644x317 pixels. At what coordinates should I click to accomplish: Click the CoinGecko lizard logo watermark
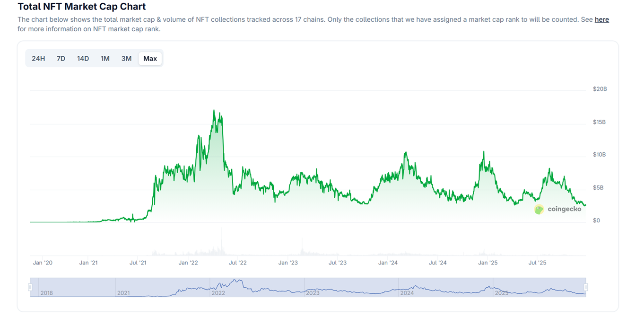538,209
